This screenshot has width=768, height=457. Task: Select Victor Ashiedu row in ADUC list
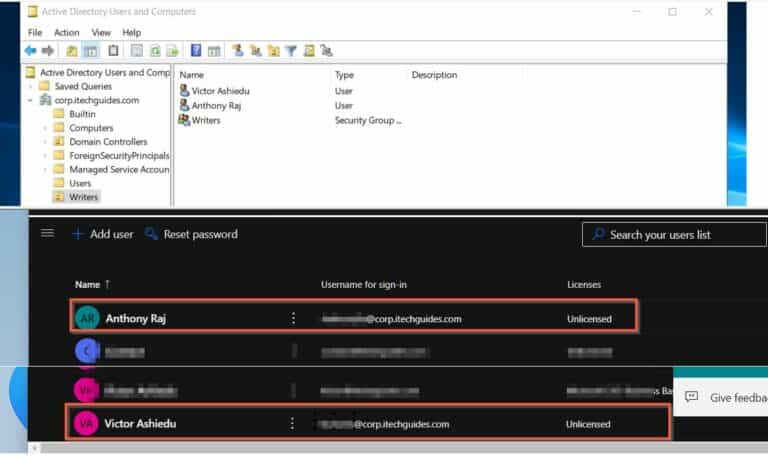pos(220,91)
